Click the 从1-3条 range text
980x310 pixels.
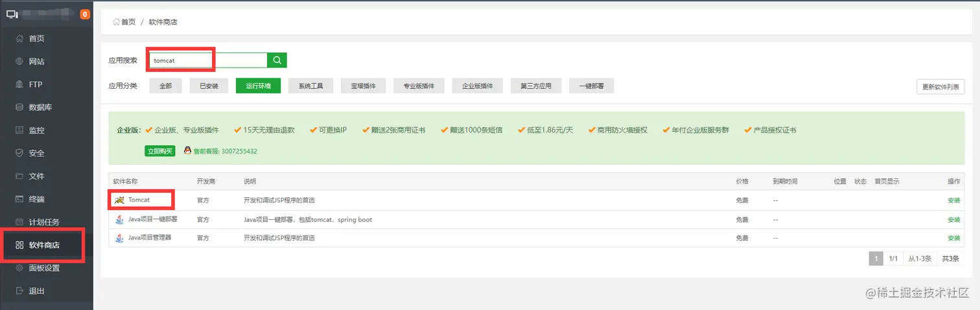coord(919,259)
